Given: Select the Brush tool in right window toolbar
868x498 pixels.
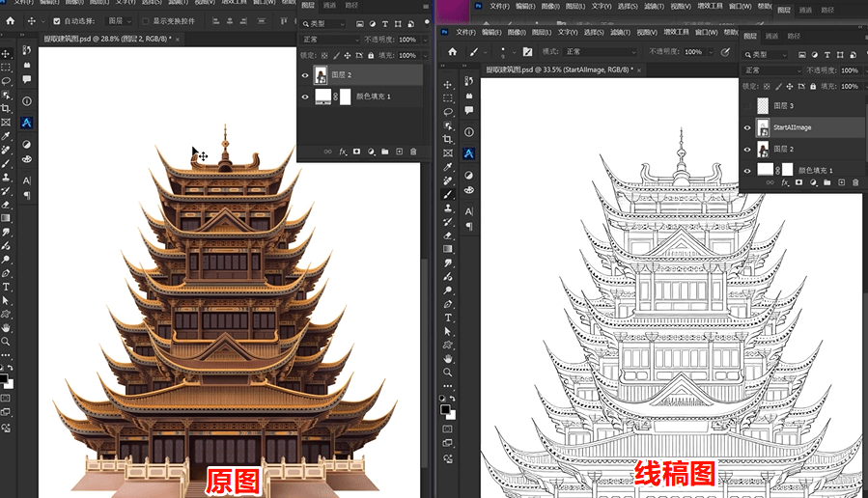Looking at the screenshot, I should click(x=448, y=194).
